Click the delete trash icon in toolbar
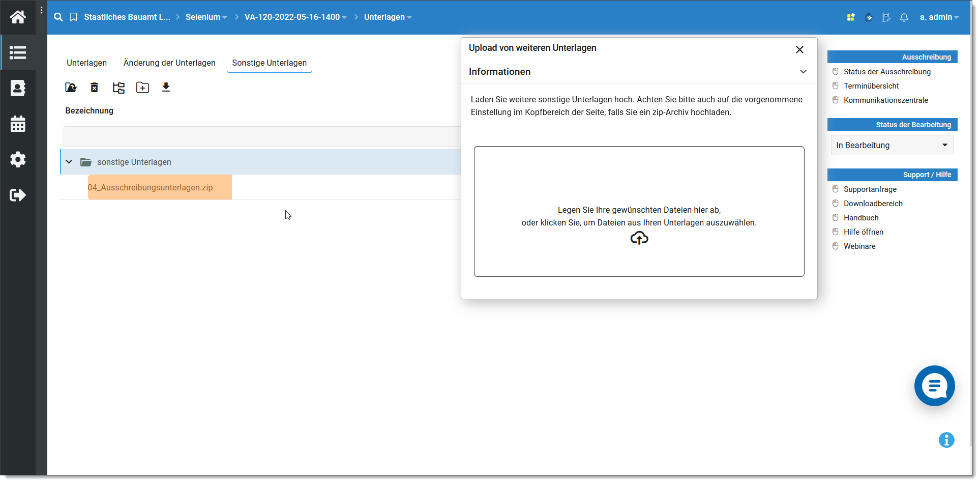This screenshot has width=980, height=483. (94, 88)
